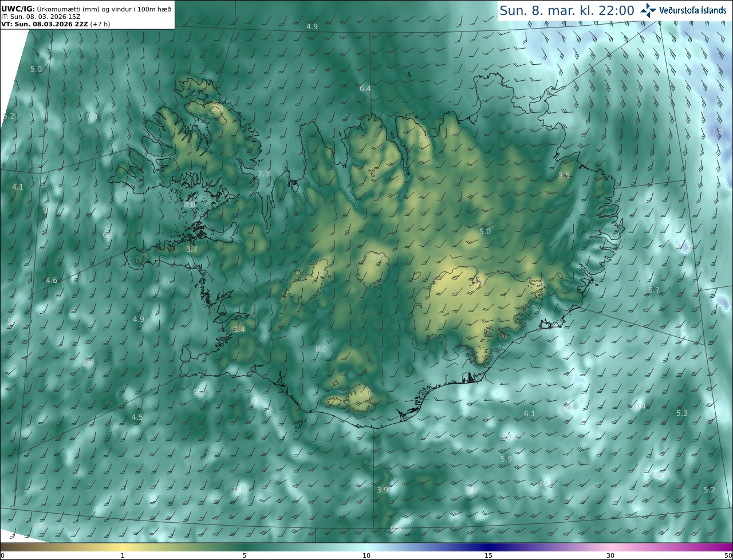The height and width of the screenshot is (560, 733).
Task: Click the "4.1" value on the map
Action: (18, 187)
